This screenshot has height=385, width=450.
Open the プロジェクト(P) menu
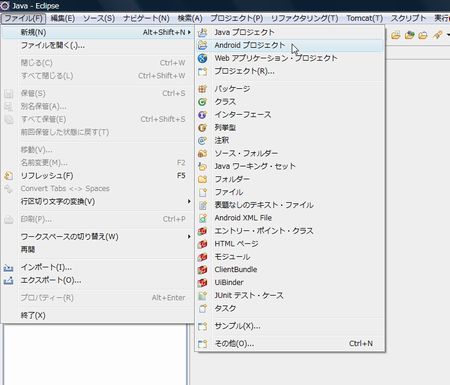point(237,18)
